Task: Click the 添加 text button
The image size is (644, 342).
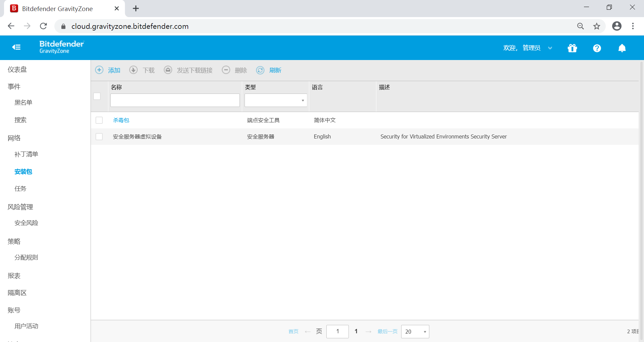Action: coord(114,70)
